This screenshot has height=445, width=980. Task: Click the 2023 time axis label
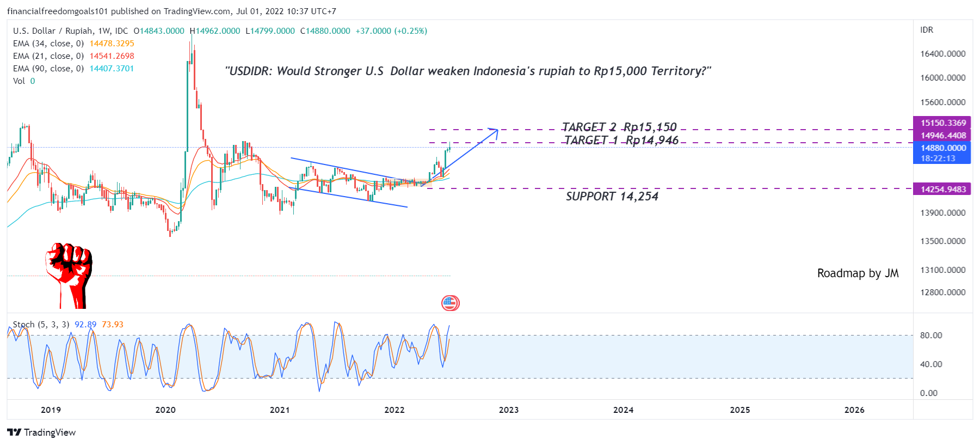509,410
